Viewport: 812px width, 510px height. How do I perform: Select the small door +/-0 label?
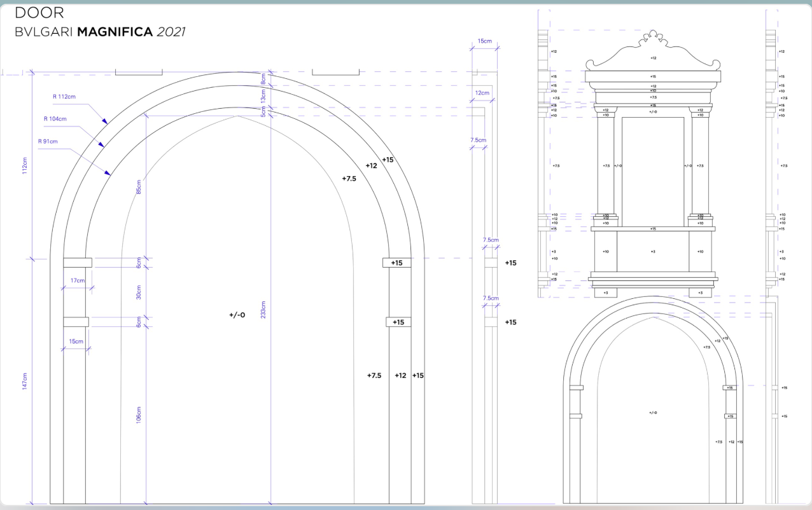point(653,413)
